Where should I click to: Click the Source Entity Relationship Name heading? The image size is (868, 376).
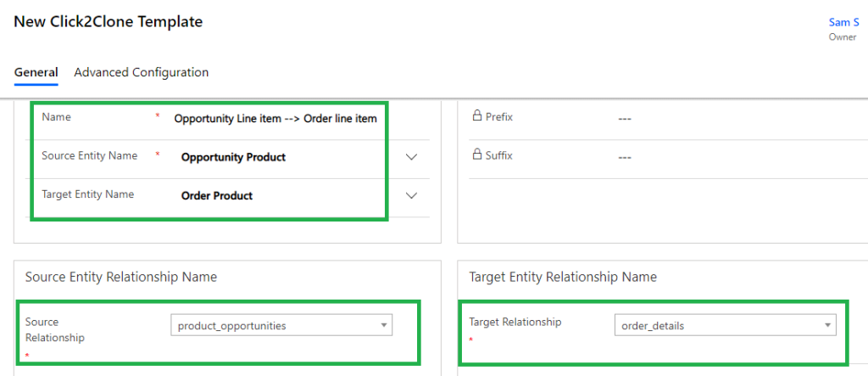[x=121, y=277]
